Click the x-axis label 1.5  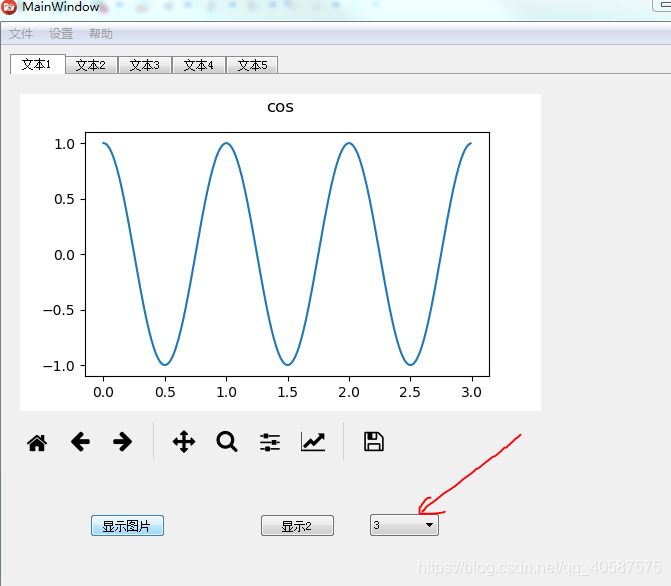tap(287, 392)
